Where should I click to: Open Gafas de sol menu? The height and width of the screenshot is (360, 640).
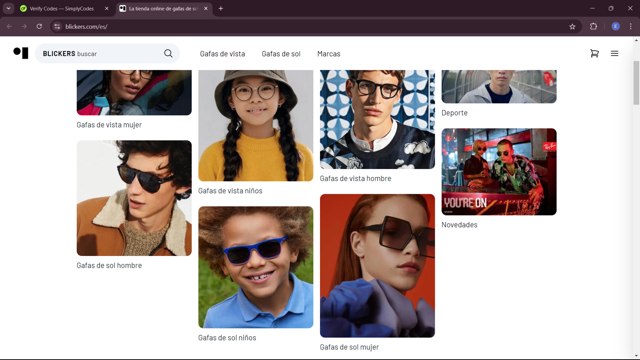281,53
